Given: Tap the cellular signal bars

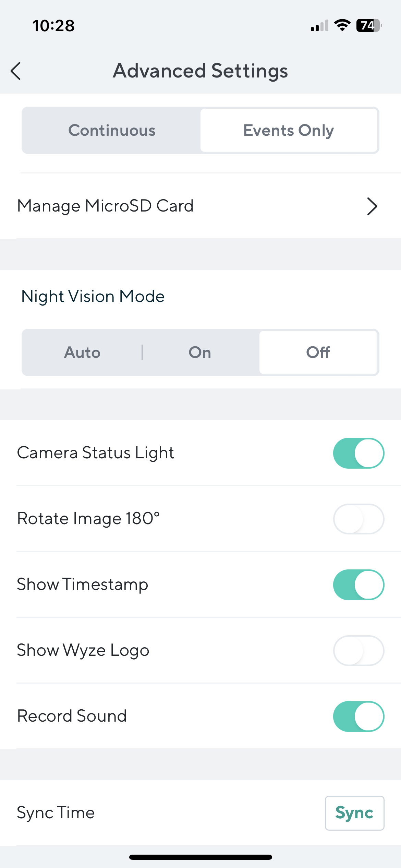Looking at the screenshot, I should point(319,26).
